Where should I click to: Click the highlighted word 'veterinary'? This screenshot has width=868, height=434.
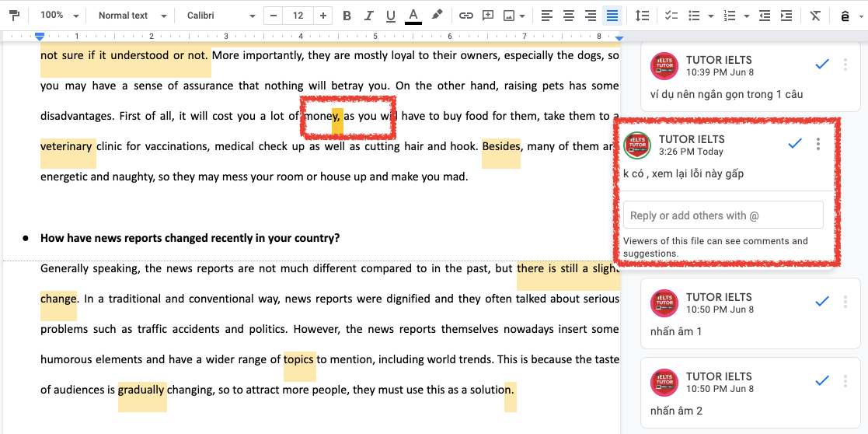pyautogui.click(x=66, y=147)
